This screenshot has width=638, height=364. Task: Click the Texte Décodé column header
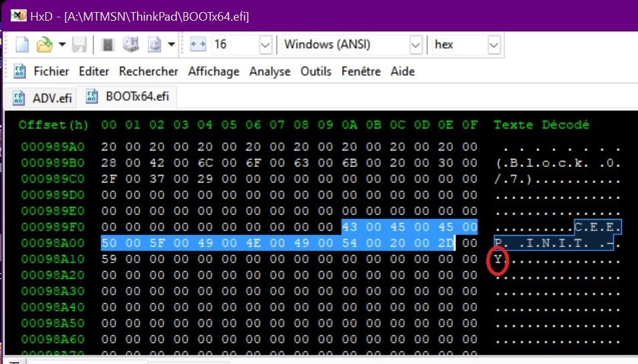(541, 125)
